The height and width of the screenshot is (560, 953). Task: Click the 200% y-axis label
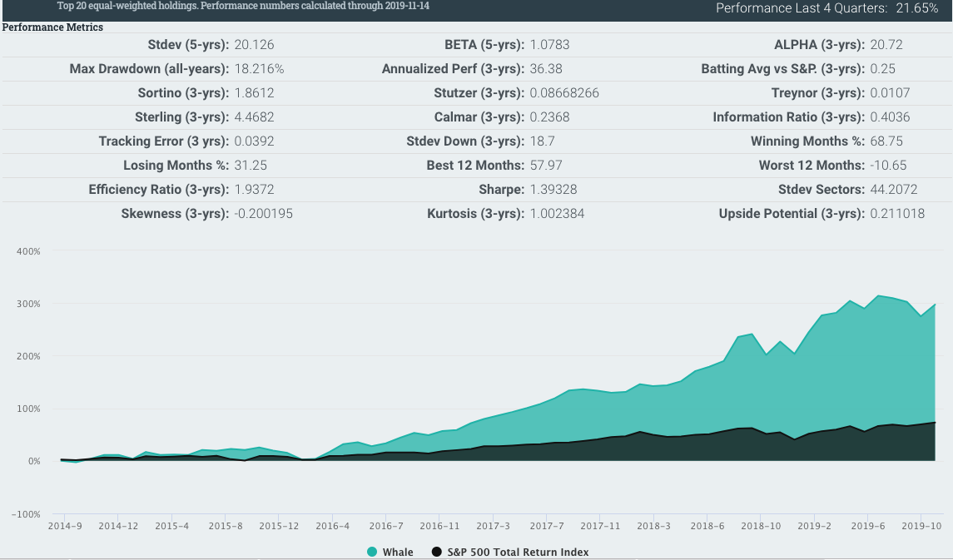[28, 356]
